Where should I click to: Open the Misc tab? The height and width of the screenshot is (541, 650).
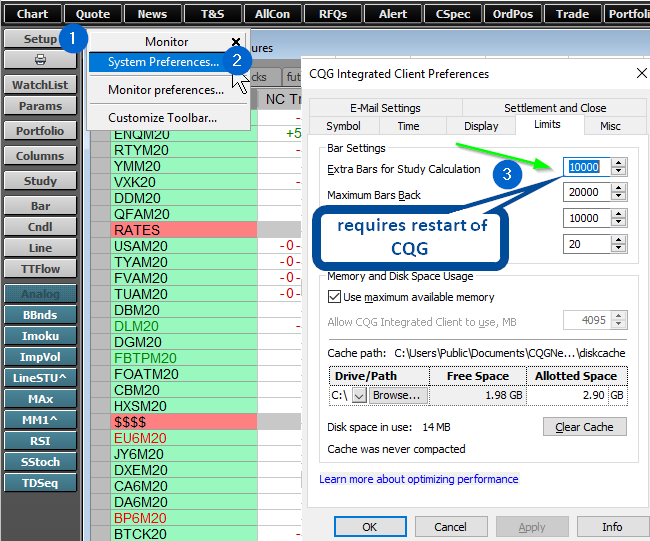610,126
